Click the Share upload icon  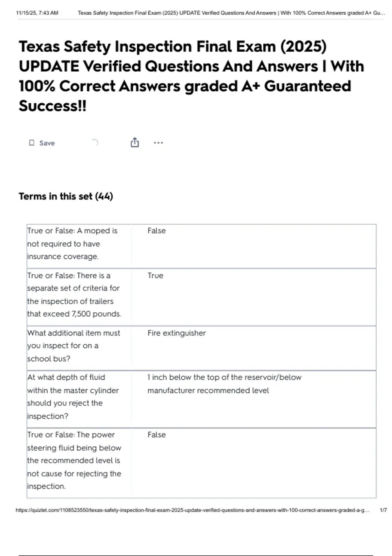[135, 143]
